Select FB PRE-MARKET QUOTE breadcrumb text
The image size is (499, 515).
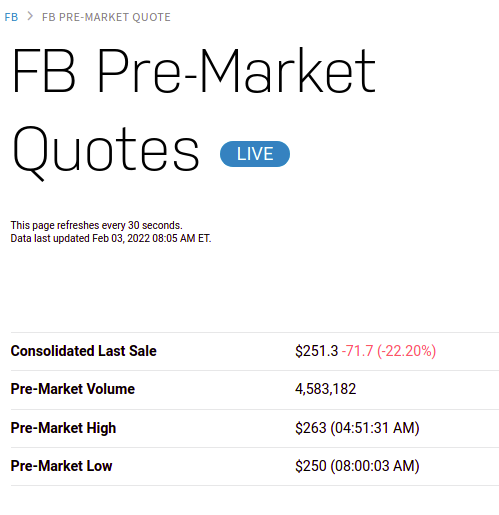[x=106, y=17]
